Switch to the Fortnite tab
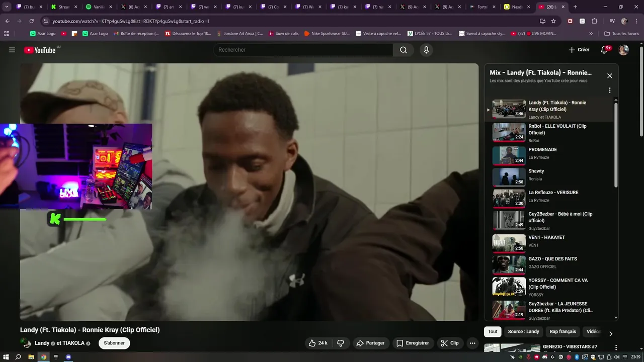The width and height of the screenshot is (644, 362). 481,7
